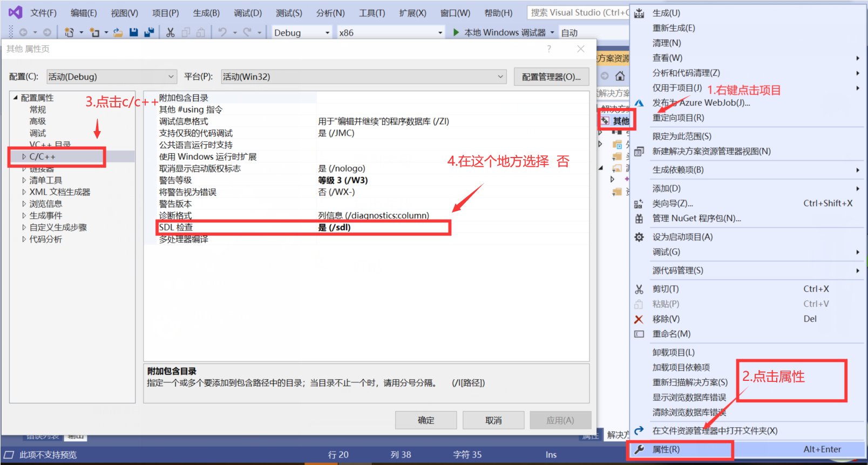
Task: Open the Debug solution configuration dropdown
Action: pos(302,32)
